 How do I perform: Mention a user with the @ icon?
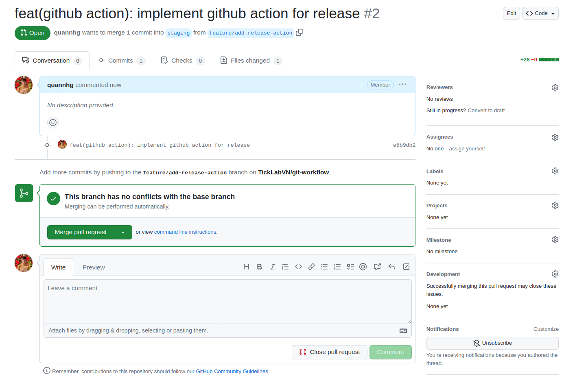(363, 267)
